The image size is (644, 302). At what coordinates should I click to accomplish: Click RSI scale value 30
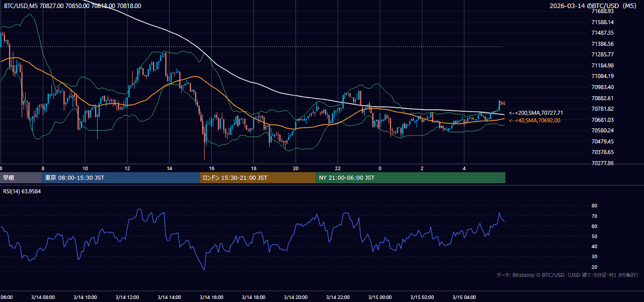click(x=594, y=257)
